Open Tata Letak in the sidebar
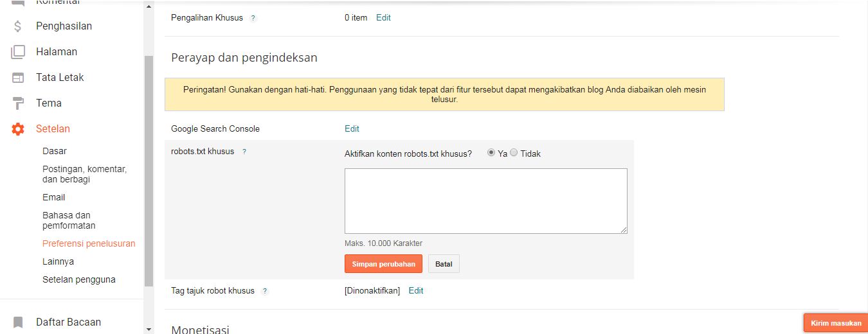This screenshot has width=868, height=334. 60,78
